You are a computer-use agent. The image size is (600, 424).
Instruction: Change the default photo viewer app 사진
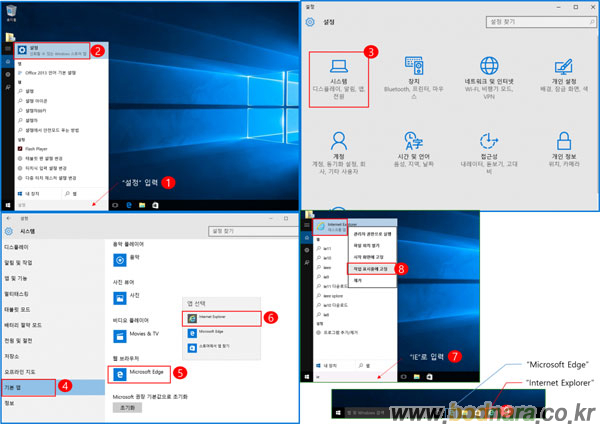click(x=127, y=298)
